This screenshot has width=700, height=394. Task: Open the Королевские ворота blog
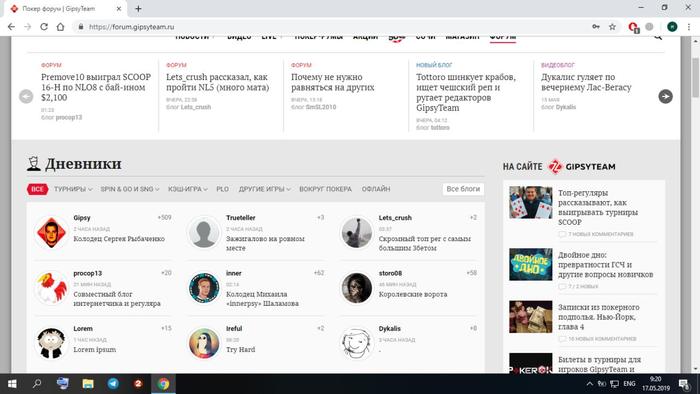[413, 294]
